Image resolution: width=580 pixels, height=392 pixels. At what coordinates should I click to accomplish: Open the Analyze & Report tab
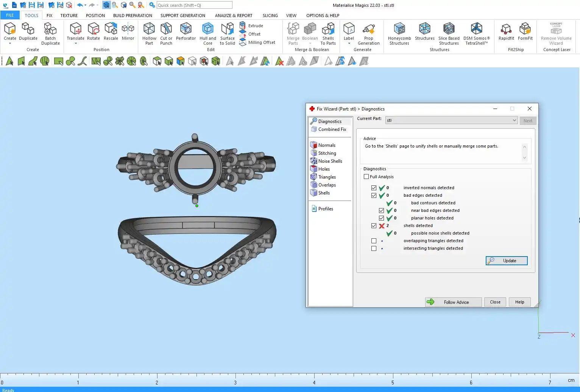tap(233, 16)
